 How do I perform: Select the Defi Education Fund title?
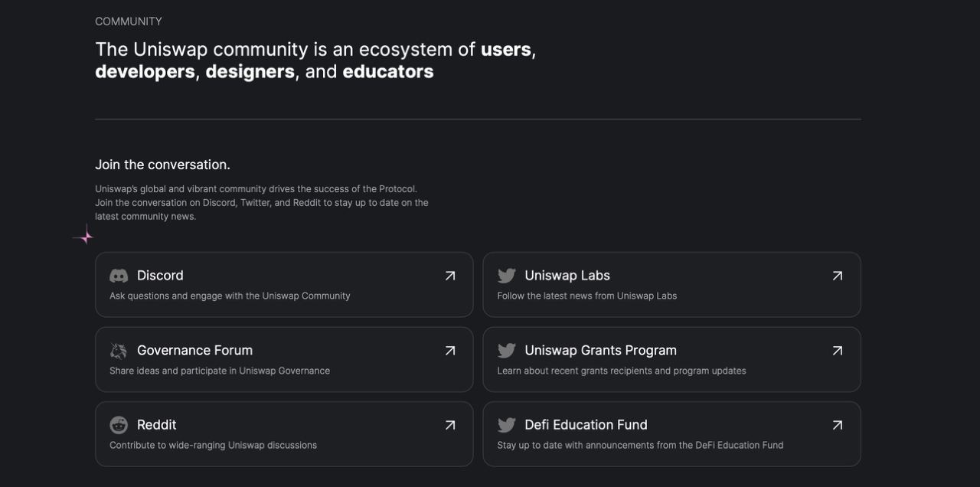tap(586, 425)
